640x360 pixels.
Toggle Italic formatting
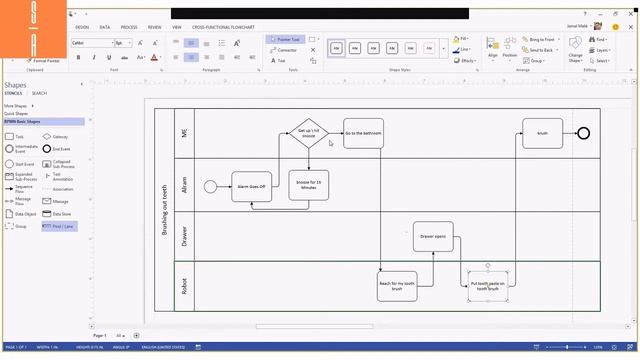(x=94, y=58)
